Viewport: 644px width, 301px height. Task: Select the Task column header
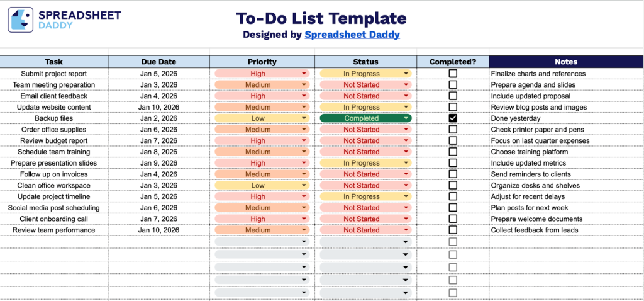pos(54,62)
